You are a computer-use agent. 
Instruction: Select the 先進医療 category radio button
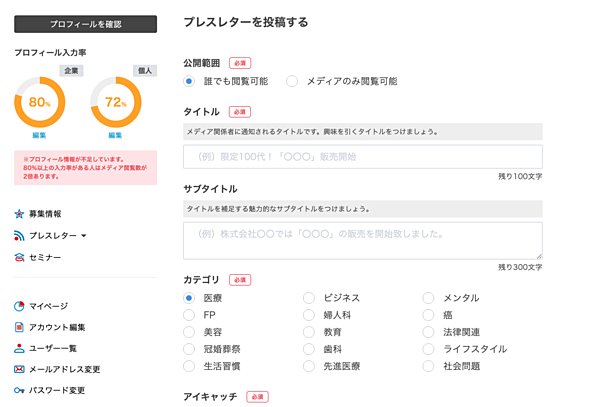[x=309, y=366]
